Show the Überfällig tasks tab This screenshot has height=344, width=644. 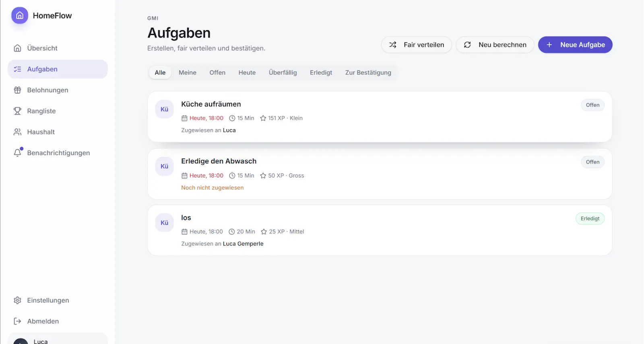[283, 72]
